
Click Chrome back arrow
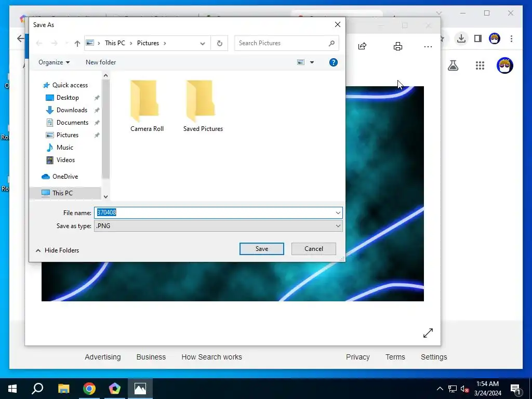(21, 38)
